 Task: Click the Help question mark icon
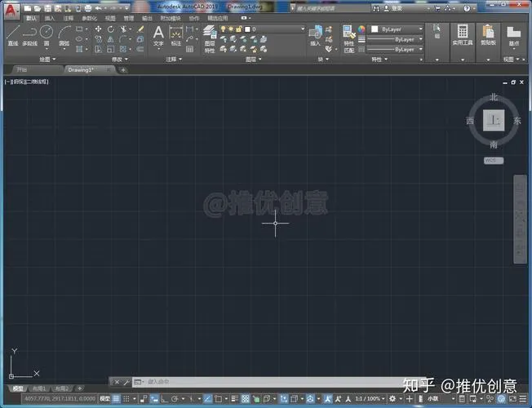coord(467,8)
